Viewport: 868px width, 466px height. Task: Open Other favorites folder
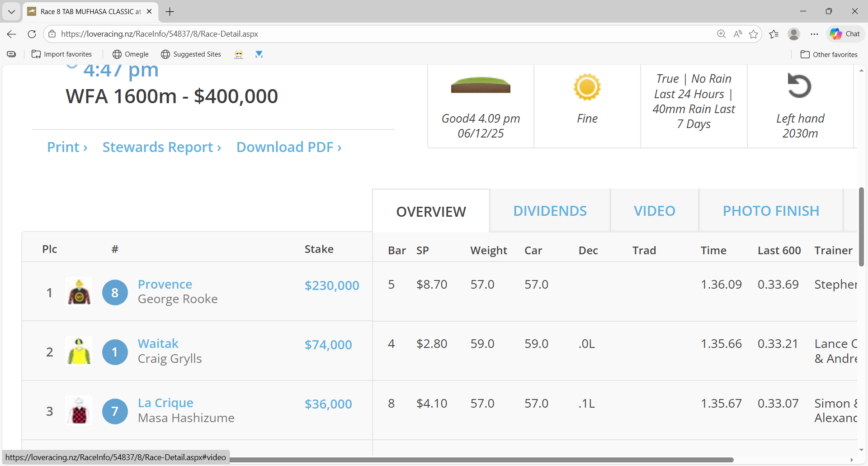pos(829,54)
